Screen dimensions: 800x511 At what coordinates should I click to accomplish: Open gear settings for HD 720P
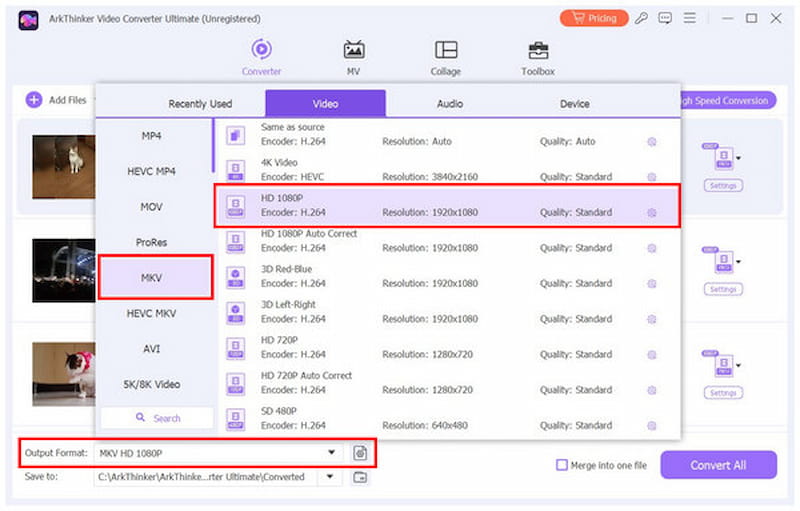click(652, 354)
